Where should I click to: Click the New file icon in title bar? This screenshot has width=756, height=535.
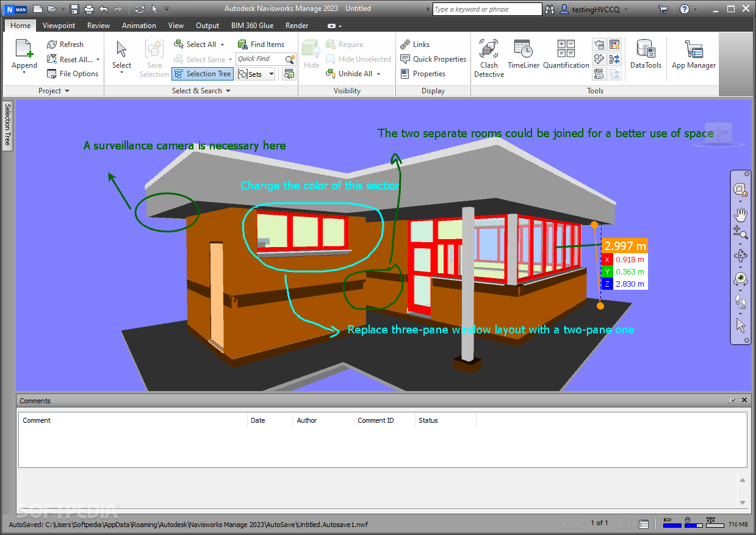(37, 9)
